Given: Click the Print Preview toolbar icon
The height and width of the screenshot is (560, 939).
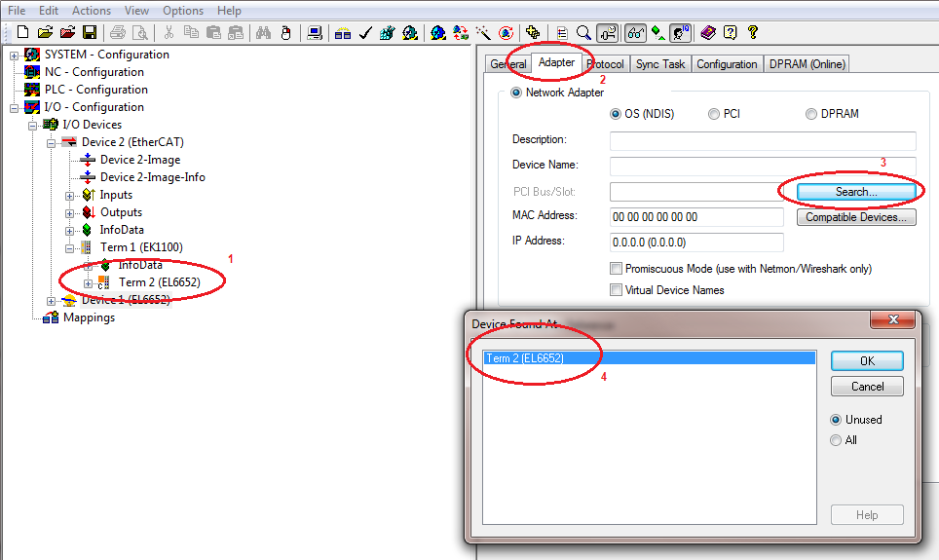Looking at the screenshot, I should coord(140,32).
